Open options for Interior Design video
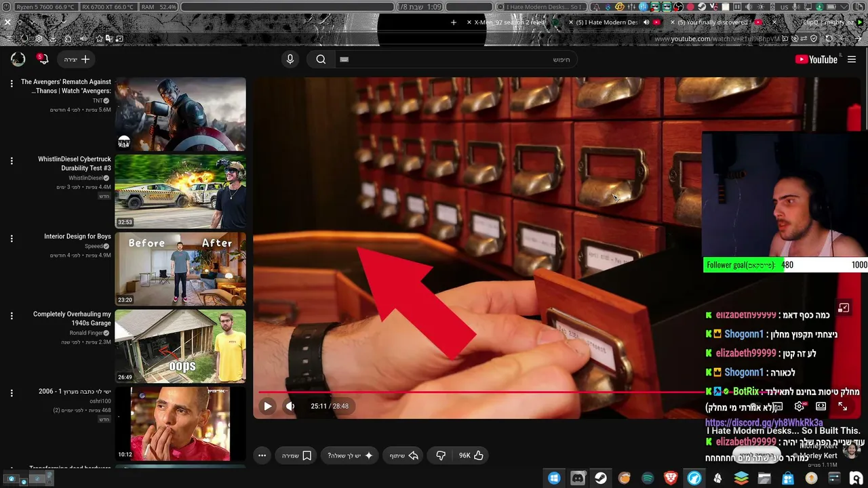 click(12, 239)
